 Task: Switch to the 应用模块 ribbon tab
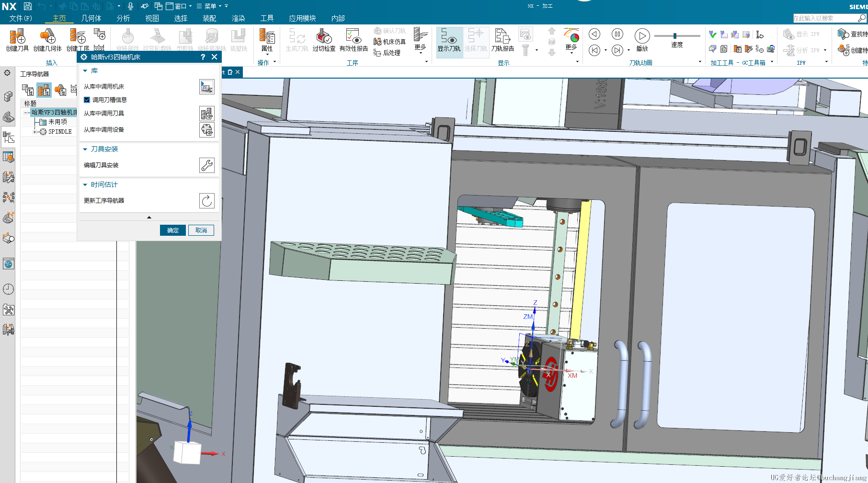click(302, 18)
